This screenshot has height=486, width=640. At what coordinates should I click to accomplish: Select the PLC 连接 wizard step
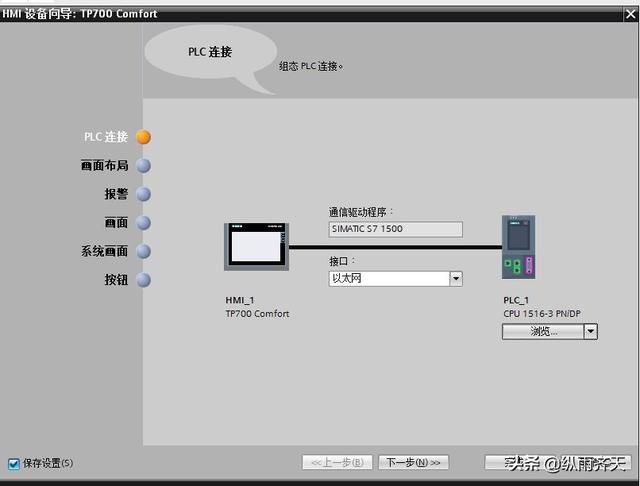[106, 137]
